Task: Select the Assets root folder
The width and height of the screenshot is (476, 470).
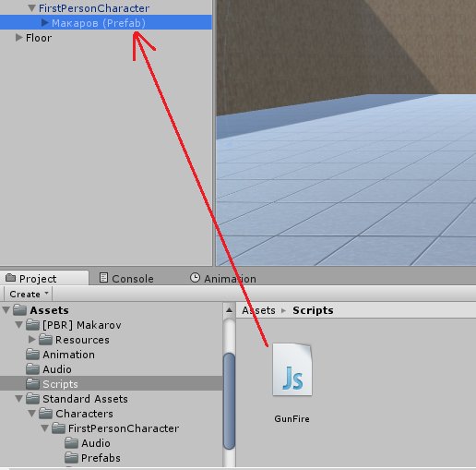Action: (49, 310)
